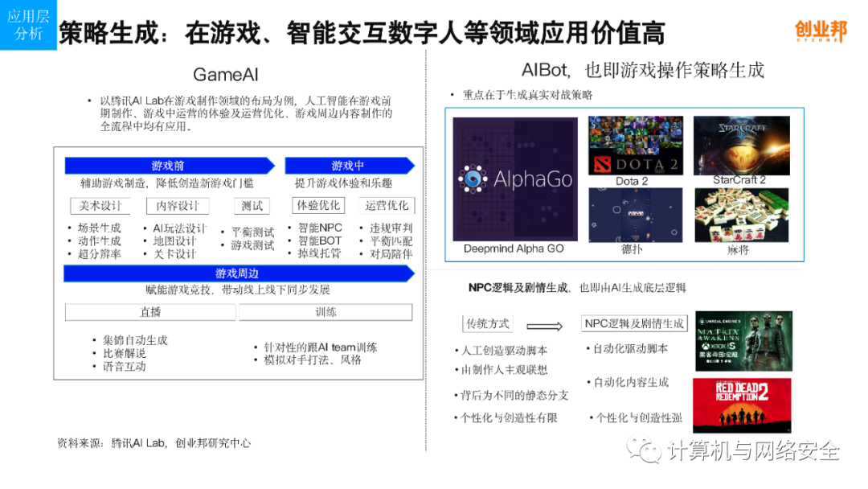Click the text 重点在于生成真实对战策略
The image size is (868, 489).
point(527,95)
